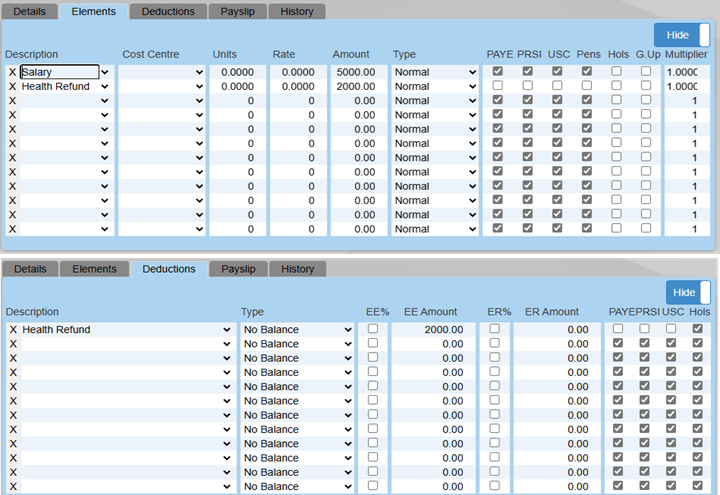Click the EE Amount field showing 2000.00
The width and height of the screenshot is (720, 495).
pos(429,330)
